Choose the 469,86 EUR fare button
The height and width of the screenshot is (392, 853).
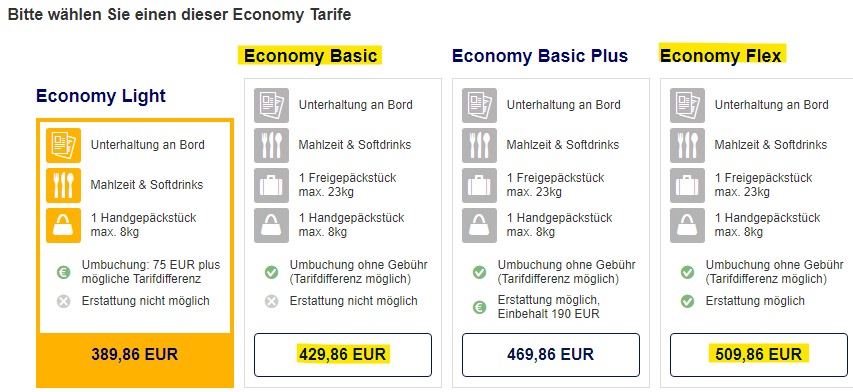pyautogui.click(x=551, y=355)
